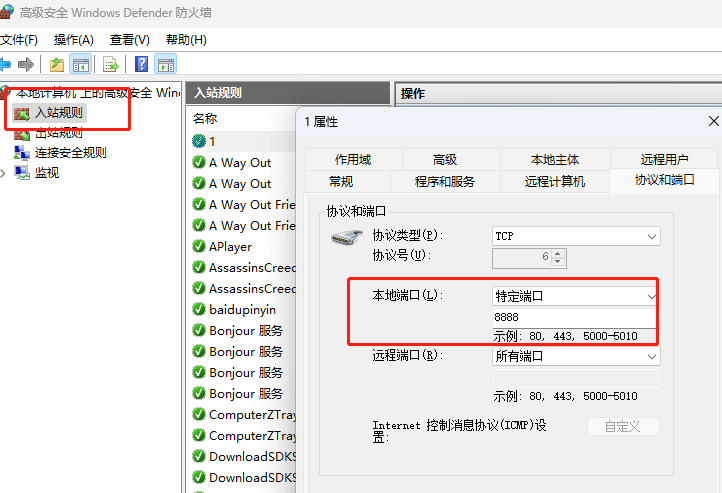Select 入站规则 in the left tree
Screen dimensions: 722x493
[x=59, y=113]
